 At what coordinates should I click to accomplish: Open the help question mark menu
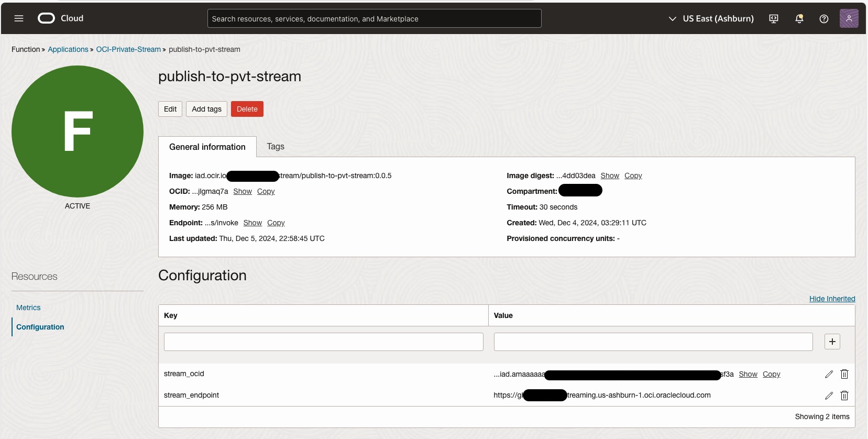tap(824, 19)
